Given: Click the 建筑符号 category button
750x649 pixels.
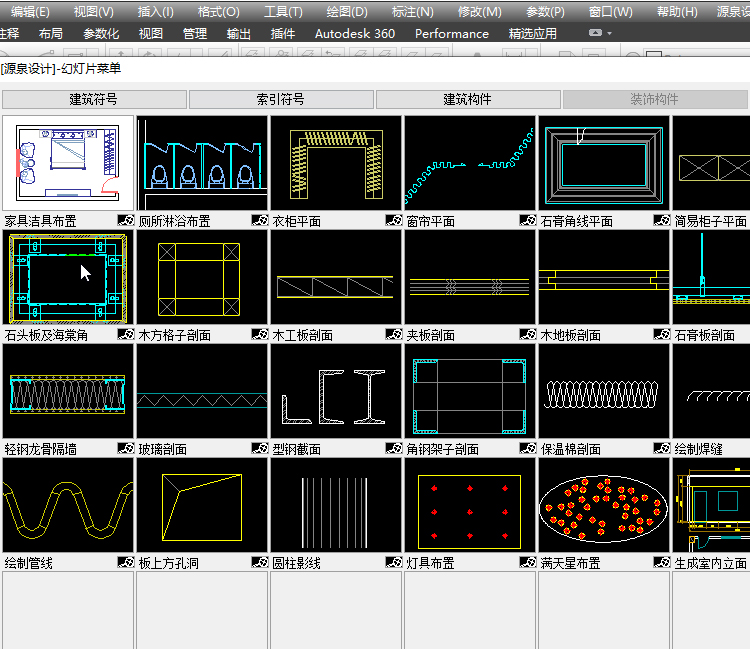Looking at the screenshot, I should (94, 99).
